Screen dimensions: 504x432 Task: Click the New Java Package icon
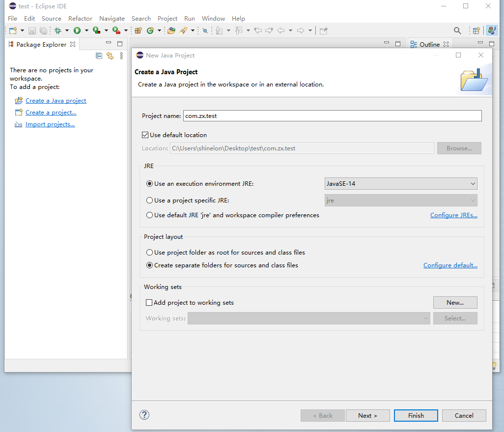139,30
